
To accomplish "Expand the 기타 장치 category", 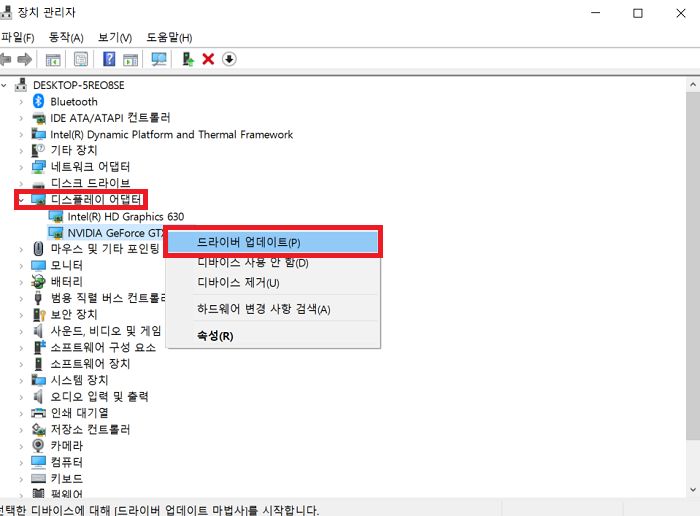I will click(x=21, y=151).
